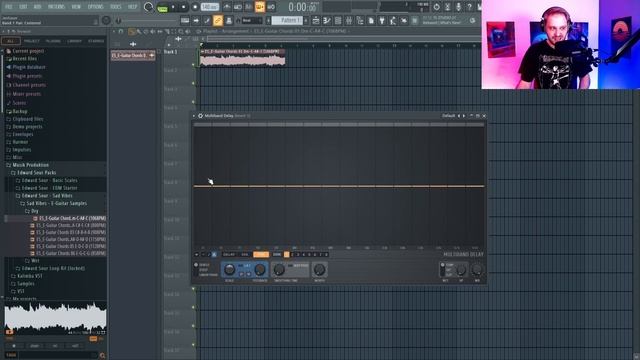The height and width of the screenshot is (360, 640).
Task: Select the Zoom tool in Playlist toolbar
Action: coord(181,31)
